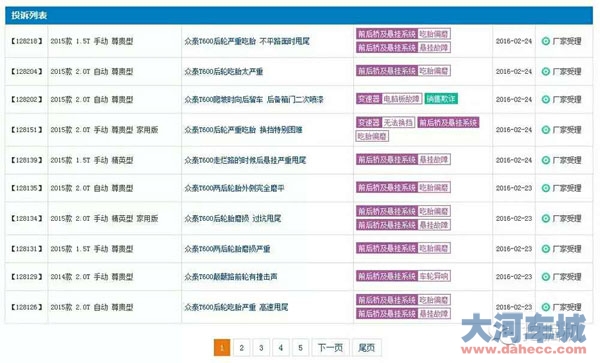The image size is (600, 363).
Task: Open complaint 众泰T600两后轮胎磨损严重
Action: [227, 249]
